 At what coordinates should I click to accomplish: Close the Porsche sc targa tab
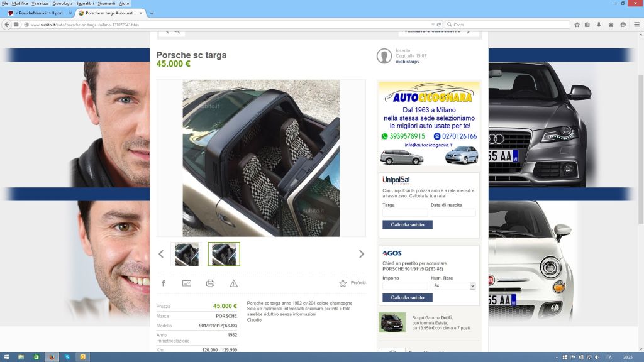[141, 13]
